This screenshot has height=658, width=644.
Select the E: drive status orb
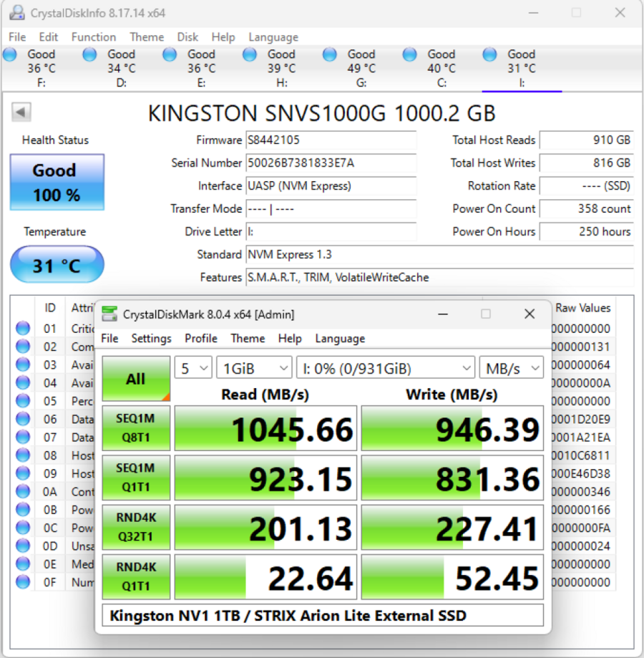pos(170,54)
